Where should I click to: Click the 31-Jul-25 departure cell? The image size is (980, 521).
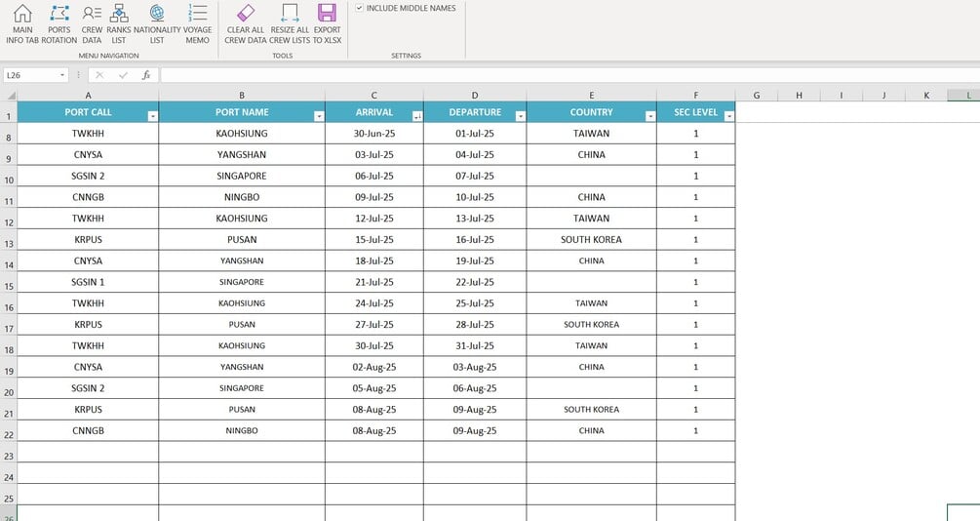coord(475,346)
